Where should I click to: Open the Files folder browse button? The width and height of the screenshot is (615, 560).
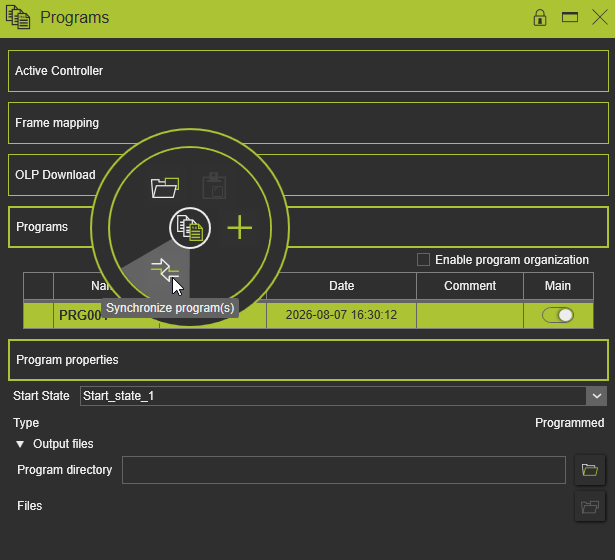pyautogui.click(x=590, y=506)
